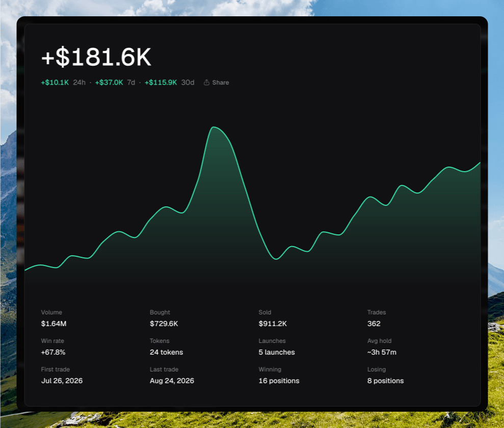
Task: Click the Win rate label
Action: (x=52, y=341)
